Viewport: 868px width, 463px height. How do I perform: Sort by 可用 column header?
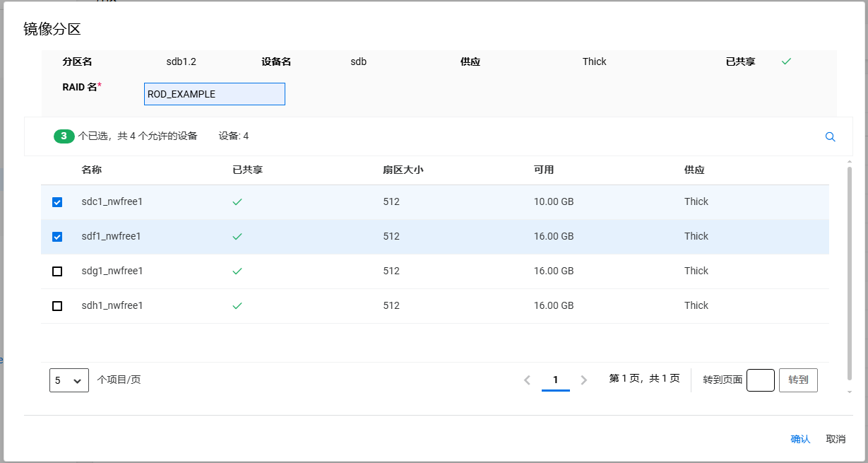click(544, 170)
